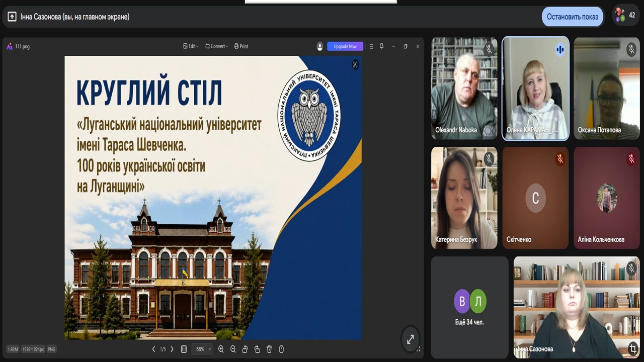
Task: Click the fullscreen expand arrow button over the presentation
Action: click(x=411, y=339)
